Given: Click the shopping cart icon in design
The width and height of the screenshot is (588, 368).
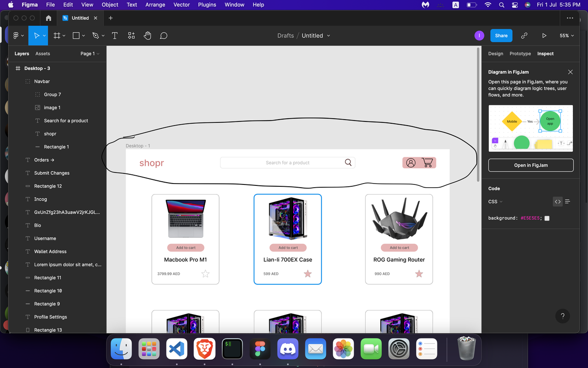Looking at the screenshot, I should click(x=427, y=163).
